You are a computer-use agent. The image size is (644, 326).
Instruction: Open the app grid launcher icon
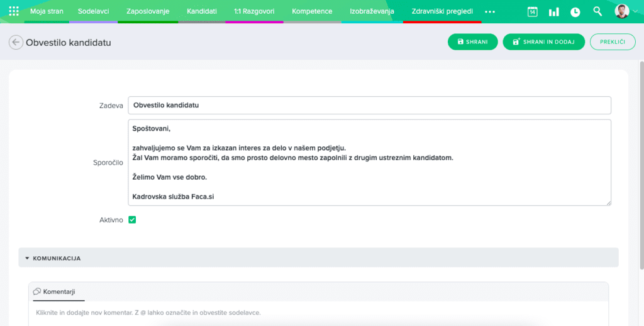pyautogui.click(x=14, y=11)
